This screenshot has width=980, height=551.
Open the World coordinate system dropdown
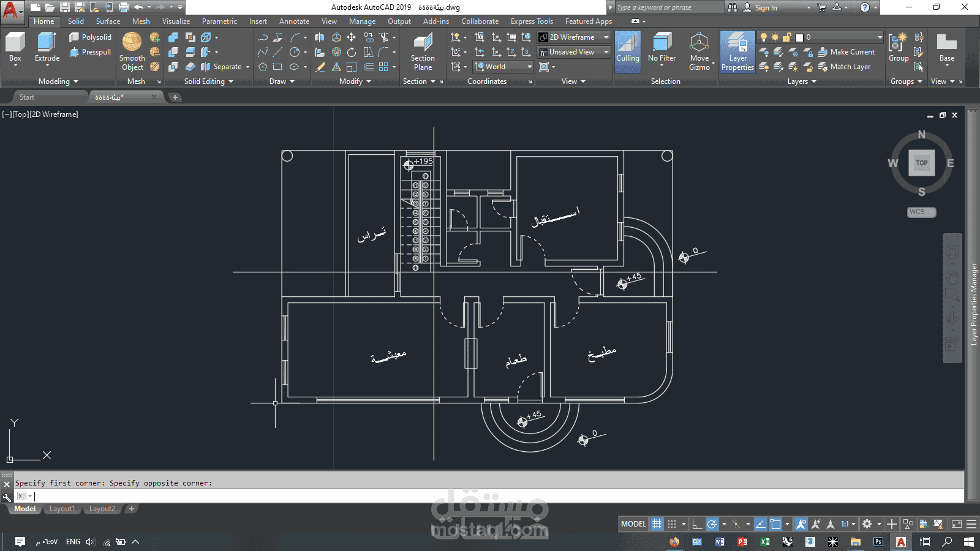pyautogui.click(x=503, y=67)
